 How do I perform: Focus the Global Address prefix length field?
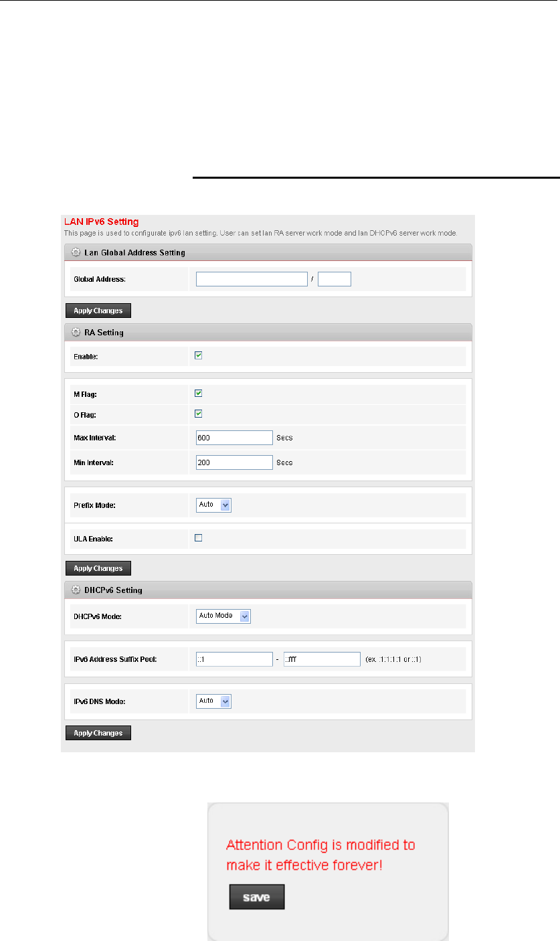point(335,278)
